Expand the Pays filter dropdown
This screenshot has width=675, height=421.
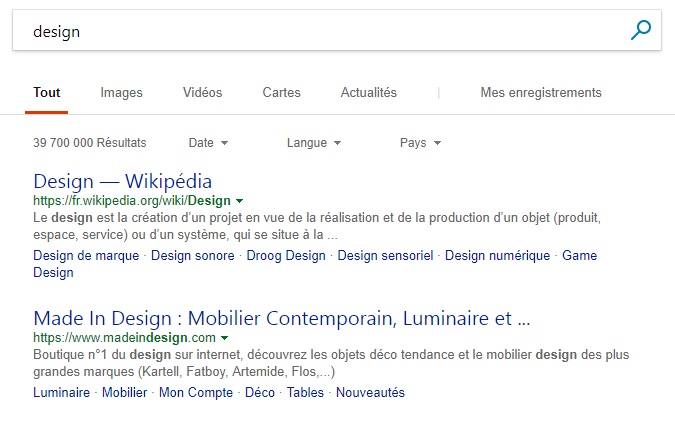(420, 142)
